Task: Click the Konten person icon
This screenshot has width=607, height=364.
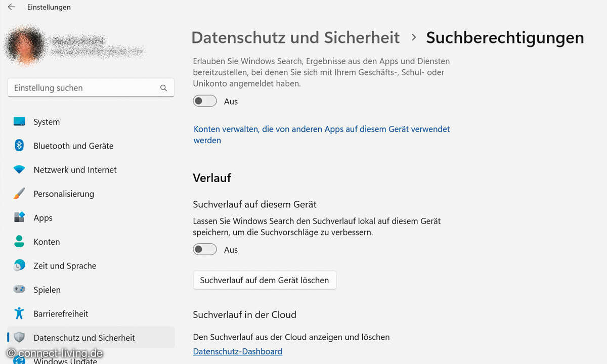Action: (x=19, y=242)
